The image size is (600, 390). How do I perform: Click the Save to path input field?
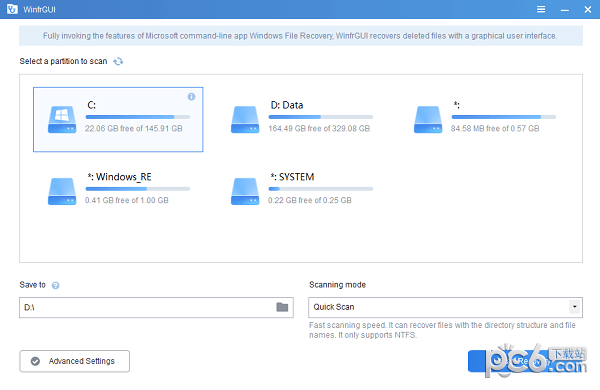pyautogui.click(x=156, y=307)
